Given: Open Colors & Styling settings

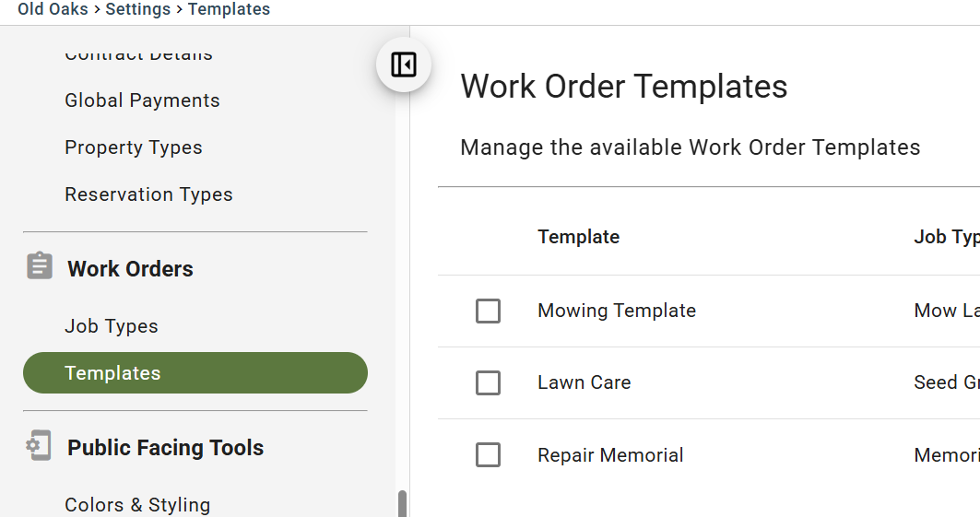Looking at the screenshot, I should 137,504.
